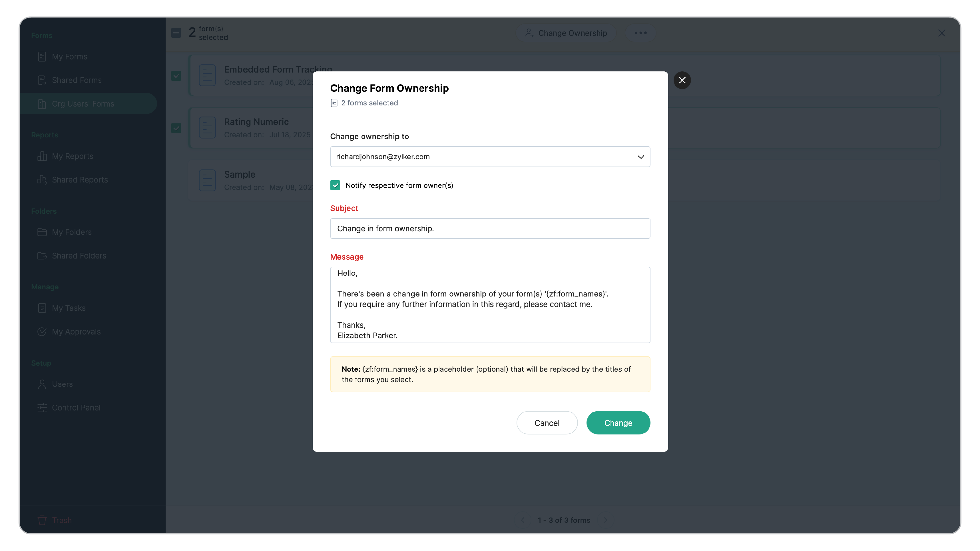980x551 pixels.
Task: Click the Shared Forms icon
Action: (x=42, y=80)
